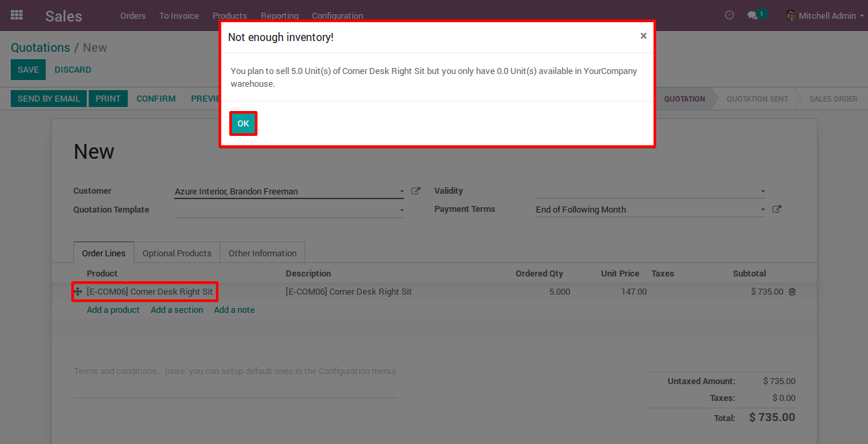Click Mitchell Admin avatar image
Viewport: 868px width, 444px height.
click(791, 15)
